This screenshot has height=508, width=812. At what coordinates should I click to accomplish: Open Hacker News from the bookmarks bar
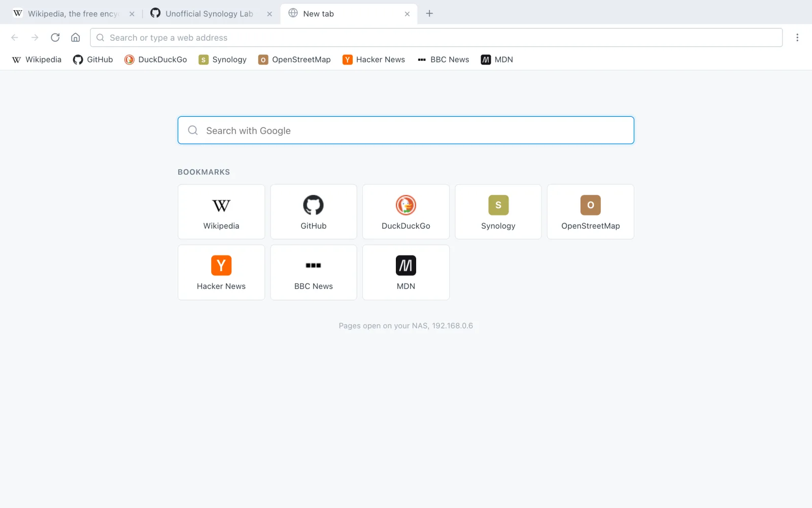click(374, 59)
